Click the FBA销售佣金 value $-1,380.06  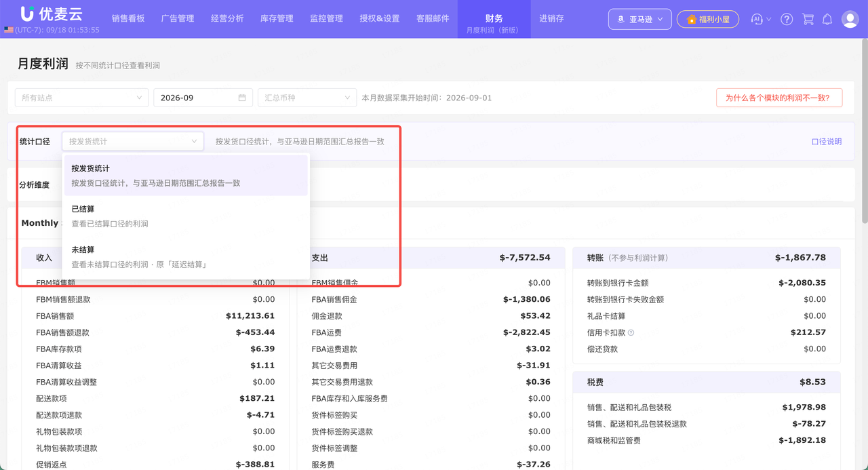(x=527, y=299)
